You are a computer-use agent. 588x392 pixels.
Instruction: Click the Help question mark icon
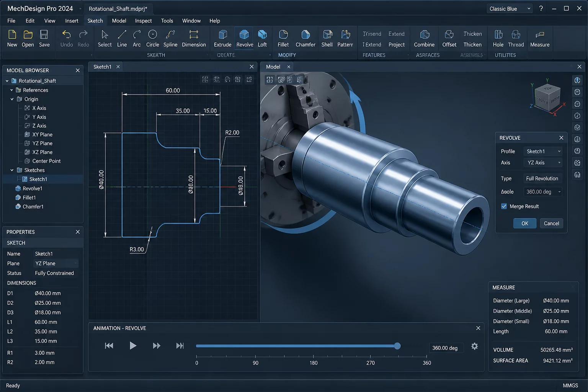541,8
